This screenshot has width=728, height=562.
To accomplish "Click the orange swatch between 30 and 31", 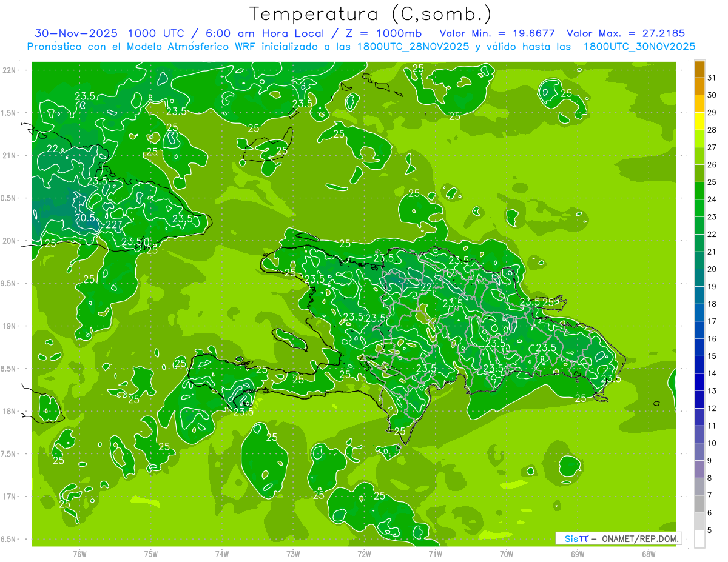I will (x=699, y=87).
